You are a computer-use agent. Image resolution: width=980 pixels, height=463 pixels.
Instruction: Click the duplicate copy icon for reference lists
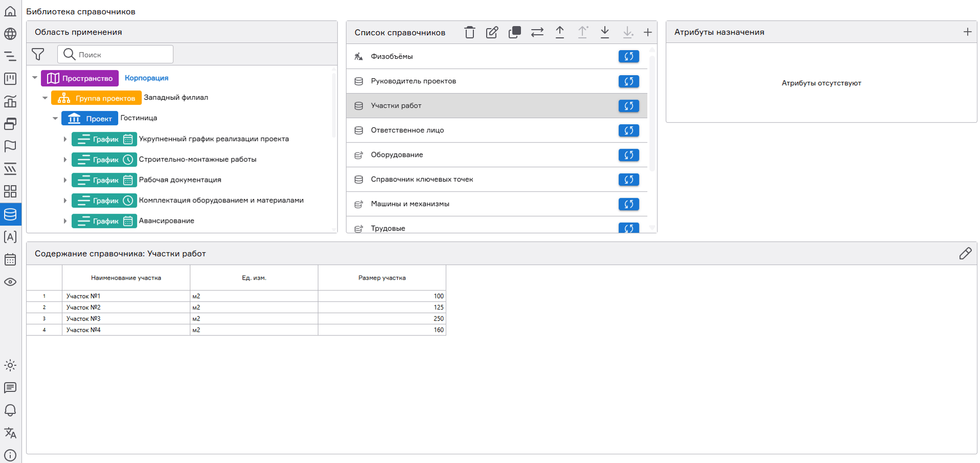[x=514, y=33]
